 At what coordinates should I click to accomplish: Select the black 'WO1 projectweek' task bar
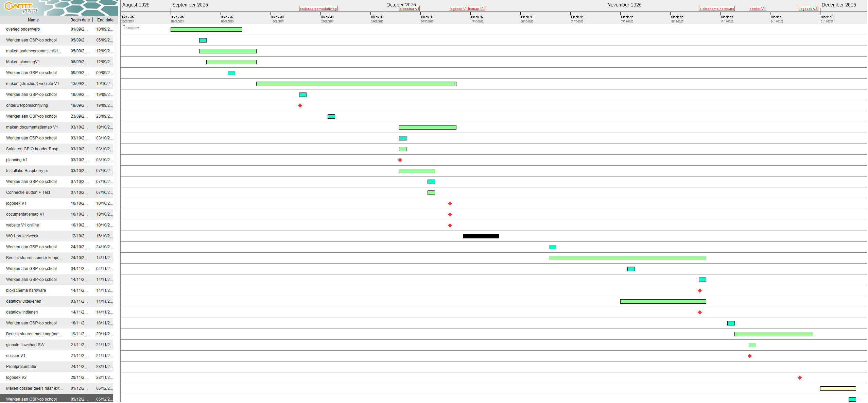481,236
